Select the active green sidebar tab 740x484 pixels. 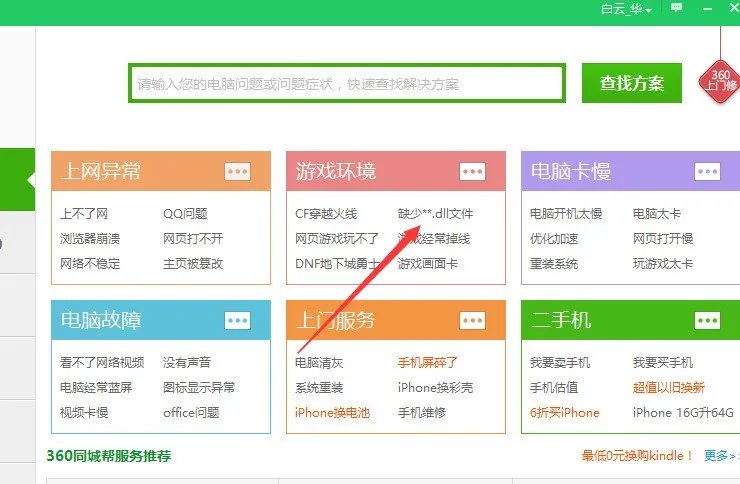coord(17,180)
